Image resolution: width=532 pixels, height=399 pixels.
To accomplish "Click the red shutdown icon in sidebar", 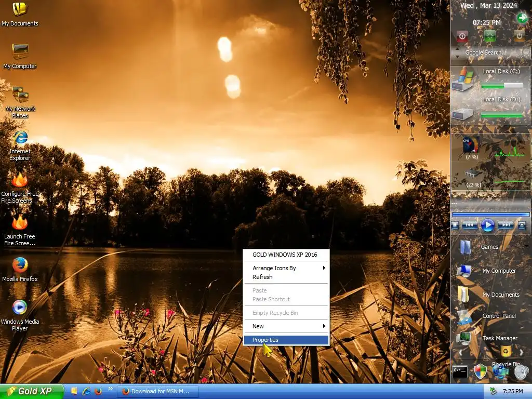I will tap(462, 36).
